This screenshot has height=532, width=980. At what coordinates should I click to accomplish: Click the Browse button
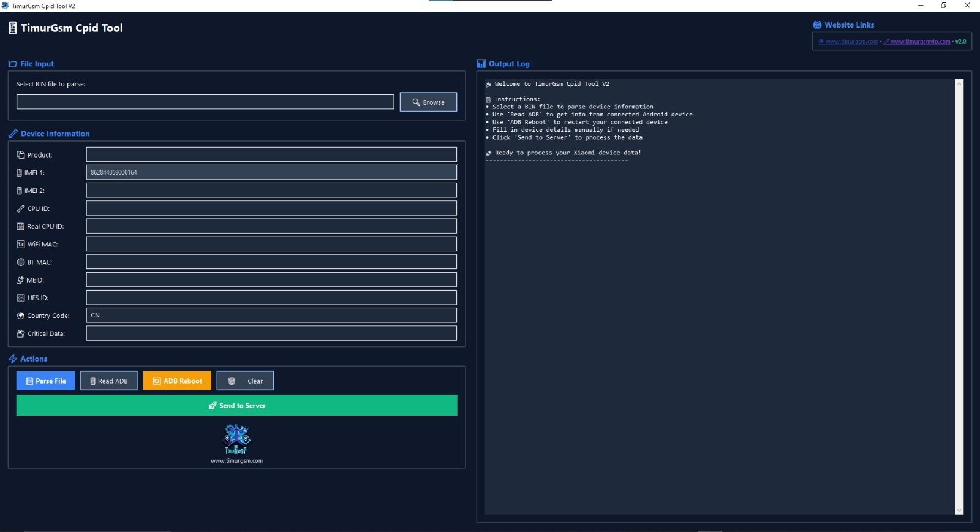[x=428, y=102]
